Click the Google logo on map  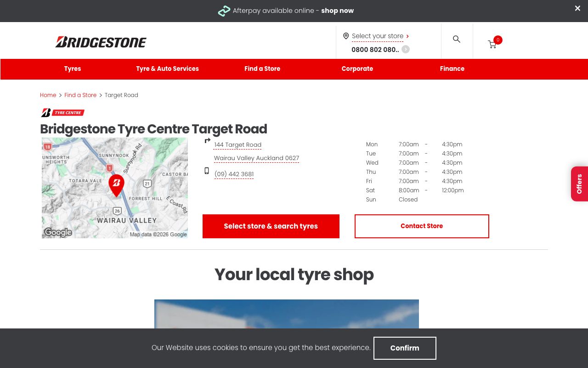click(x=58, y=232)
